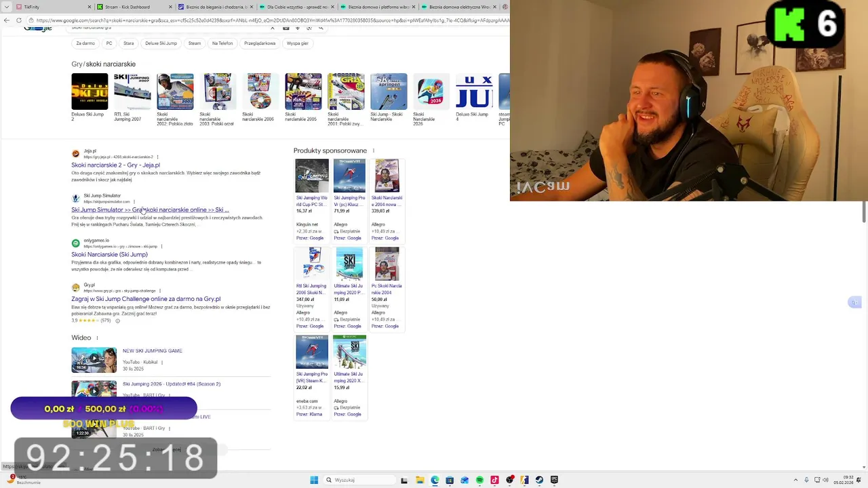The image size is (868, 488).
Task: Click the page vertical scrollbar thumb
Action: pos(864,211)
